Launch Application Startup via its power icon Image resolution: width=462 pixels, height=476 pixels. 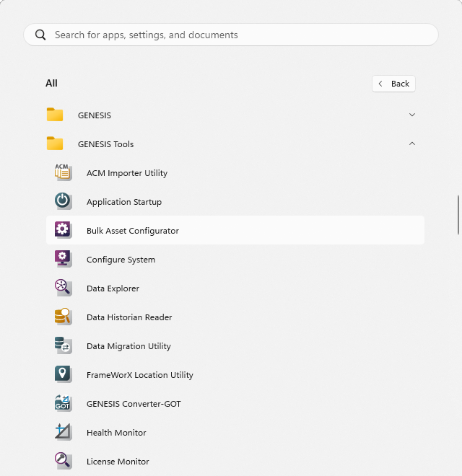64,201
